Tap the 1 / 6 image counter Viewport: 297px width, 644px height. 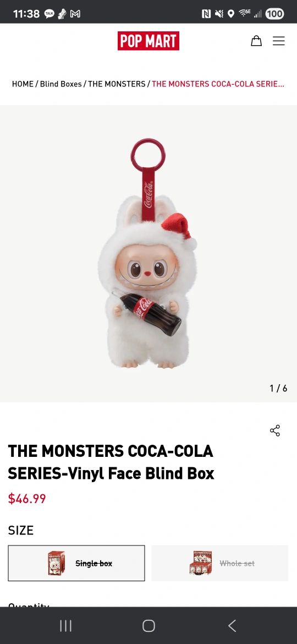[x=278, y=388]
